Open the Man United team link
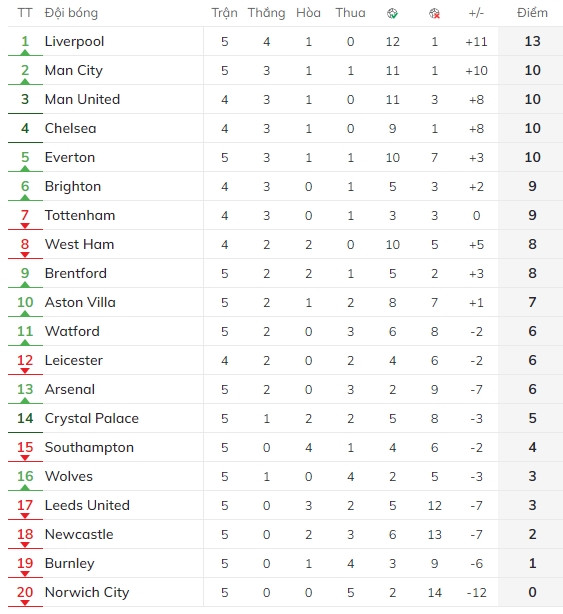Image resolution: width=563 pixels, height=614 pixels. click(x=82, y=99)
